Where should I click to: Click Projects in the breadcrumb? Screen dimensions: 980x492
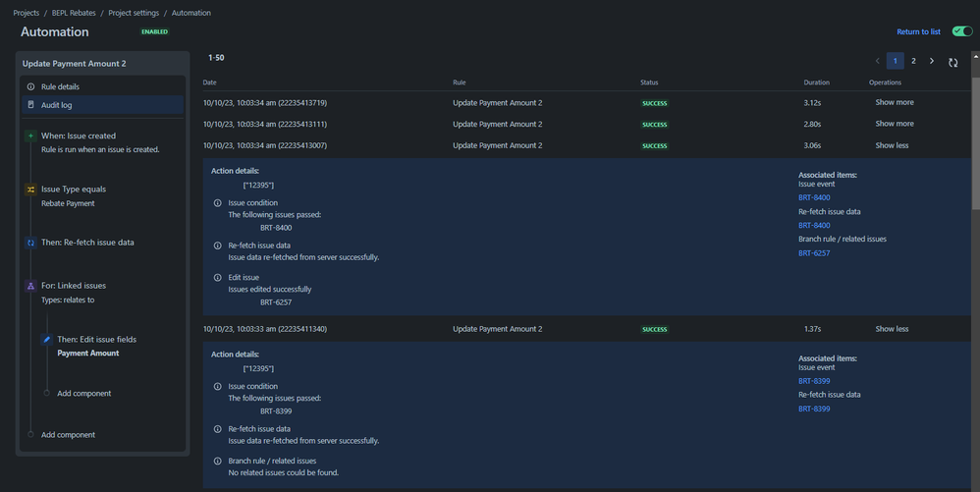(x=26, y=13)
